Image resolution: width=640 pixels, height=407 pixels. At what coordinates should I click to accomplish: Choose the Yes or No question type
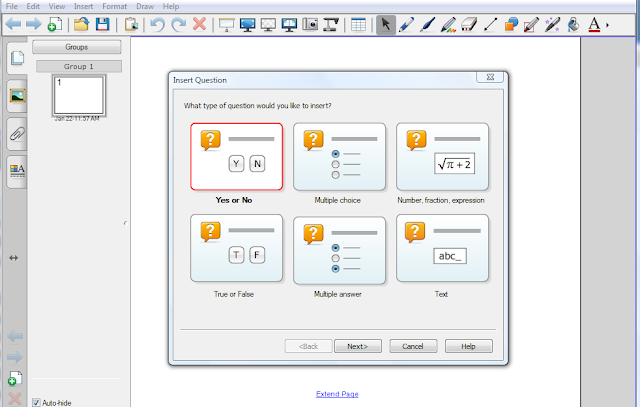236,157
